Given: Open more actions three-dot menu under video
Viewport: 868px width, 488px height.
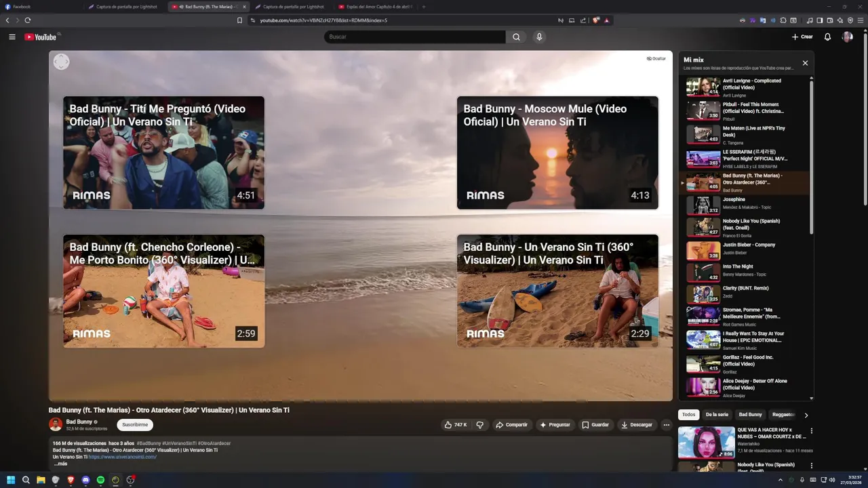Looking at the screenshot, I should [666, 425].
